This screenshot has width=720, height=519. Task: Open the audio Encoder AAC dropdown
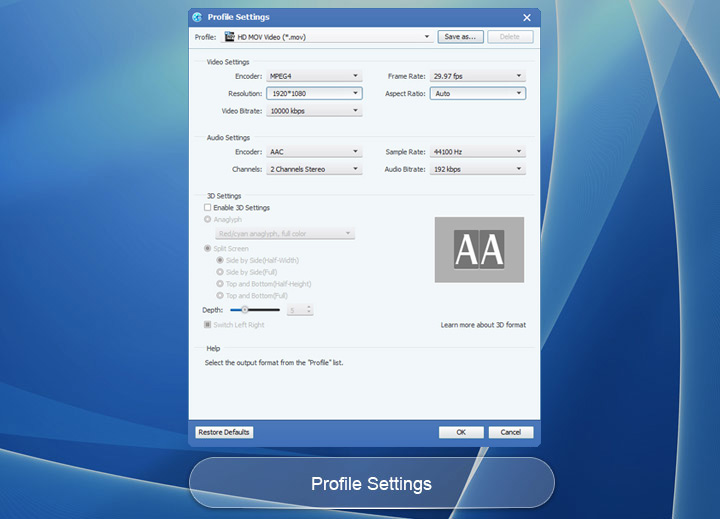[314, 152]
